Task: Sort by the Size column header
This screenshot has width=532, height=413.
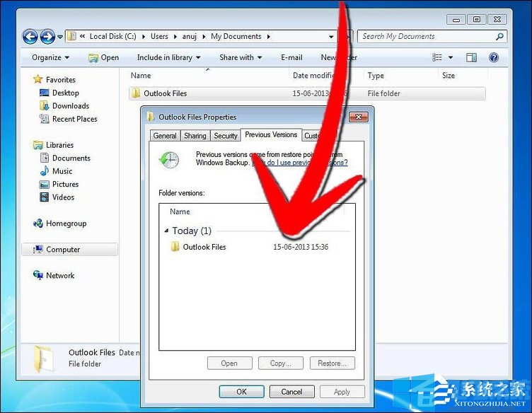Action: pos(449,75)
